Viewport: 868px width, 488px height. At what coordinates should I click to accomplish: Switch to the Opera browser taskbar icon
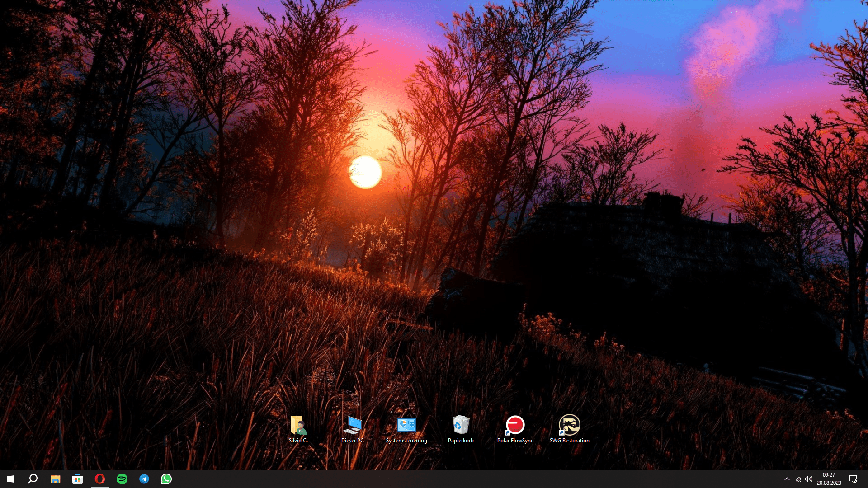coord(99,479)
